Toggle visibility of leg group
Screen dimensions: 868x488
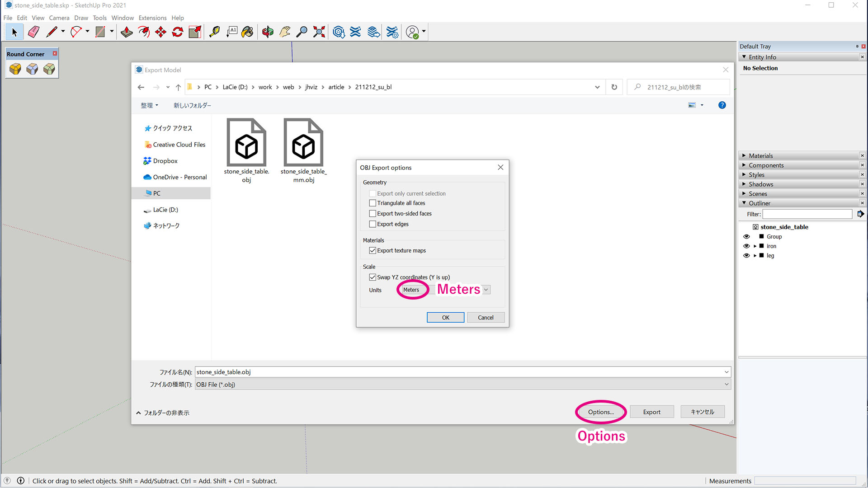pos(746,256)
